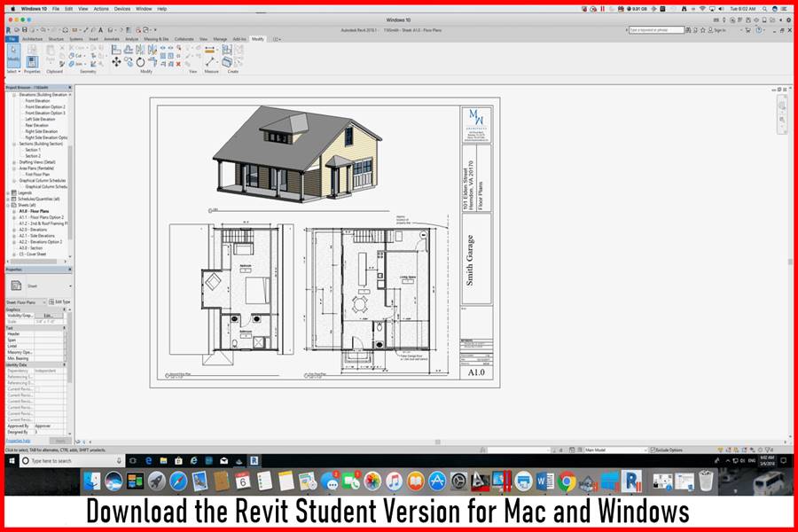Switch to the Architecture ribbon tab
The width and height of the screenshot is (798, 532).
tap(32, 39)
